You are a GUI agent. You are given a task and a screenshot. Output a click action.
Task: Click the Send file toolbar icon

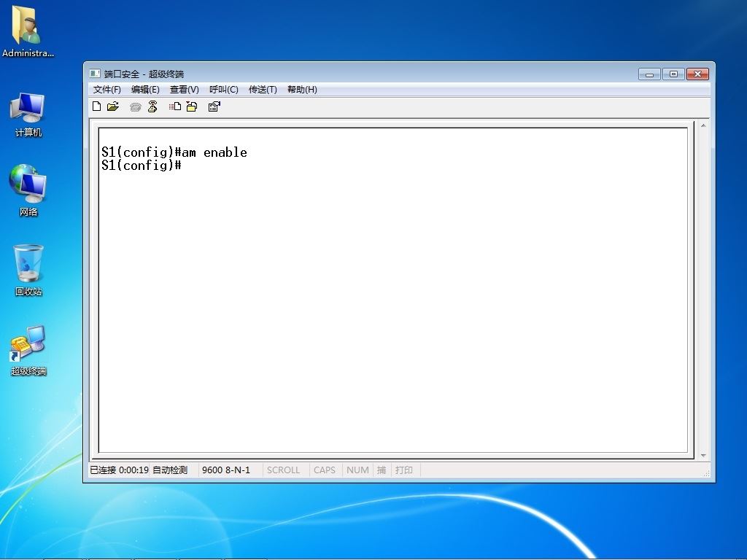(x=175, y=106)
